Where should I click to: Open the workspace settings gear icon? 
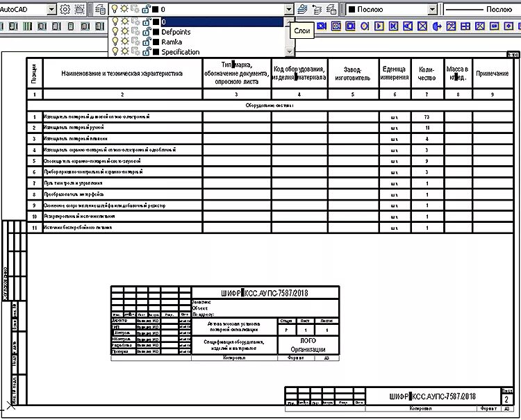click(x=65, y=9)
